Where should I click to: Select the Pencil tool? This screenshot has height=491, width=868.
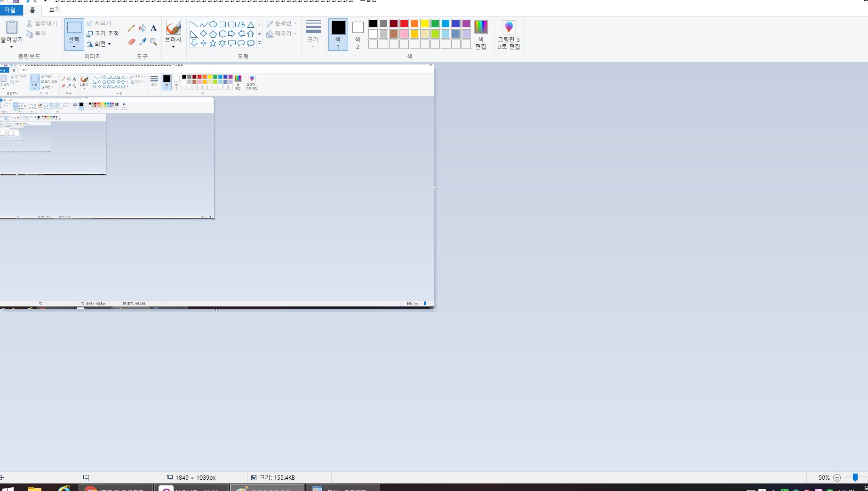pyautogui.click(x=131, y=28)
